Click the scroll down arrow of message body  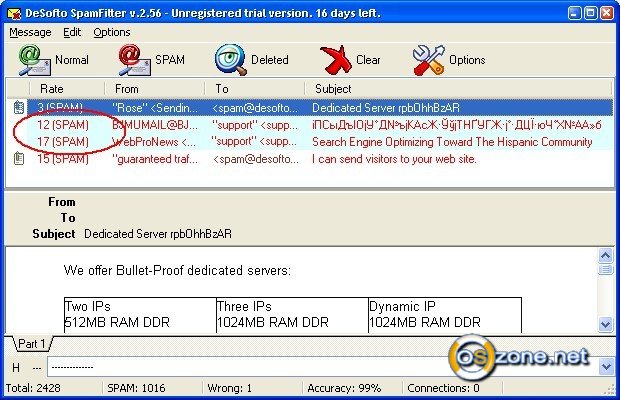tap(606, 325)
